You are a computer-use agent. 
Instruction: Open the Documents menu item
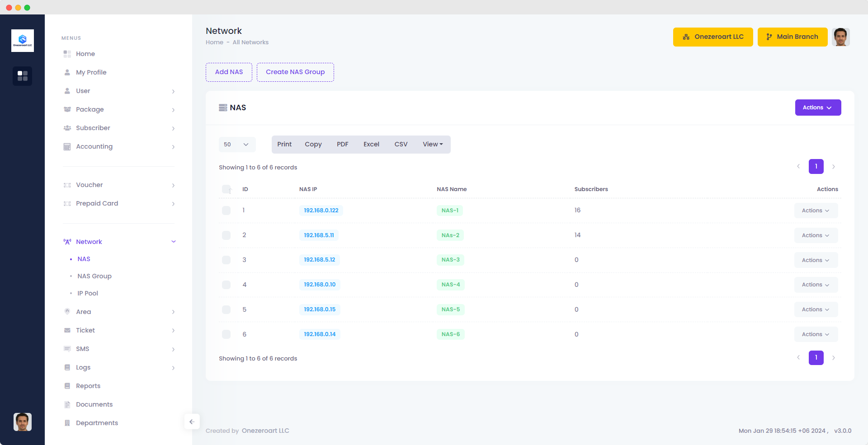[x=94, y=404]
